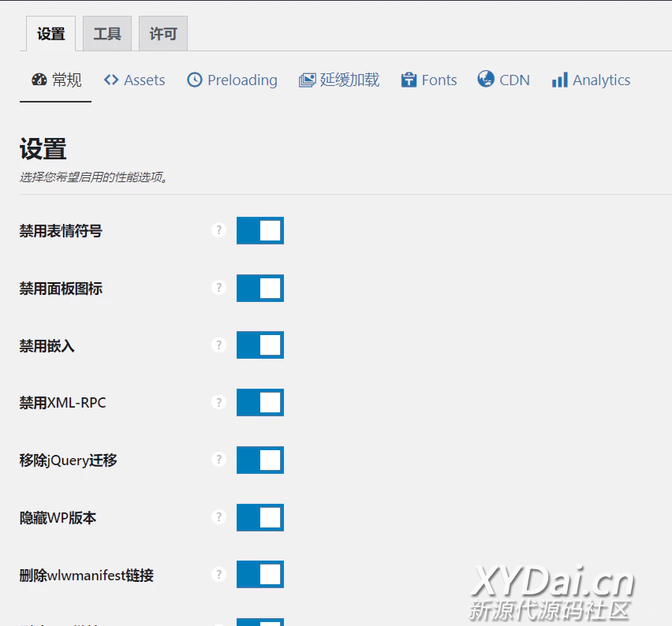Toggle the 移除jQuery迁移 switch
The width and height of the screenshot is (672, 626).
[260, 460]
